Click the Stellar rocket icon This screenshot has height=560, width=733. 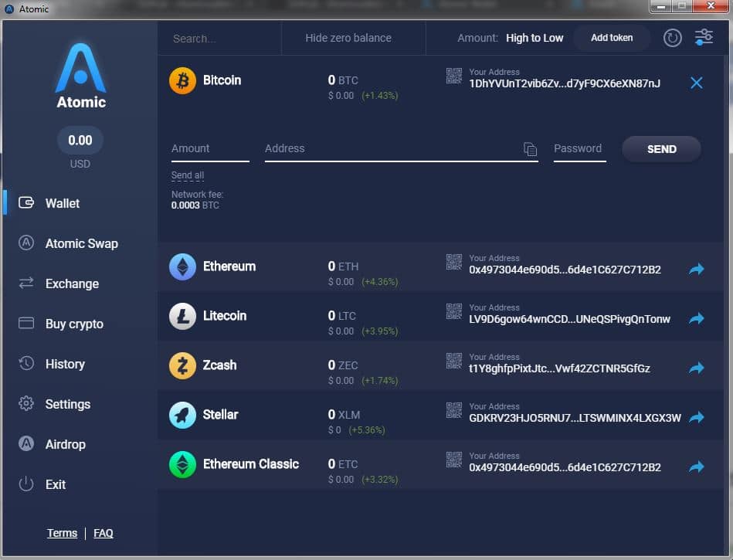coord(182,415)
